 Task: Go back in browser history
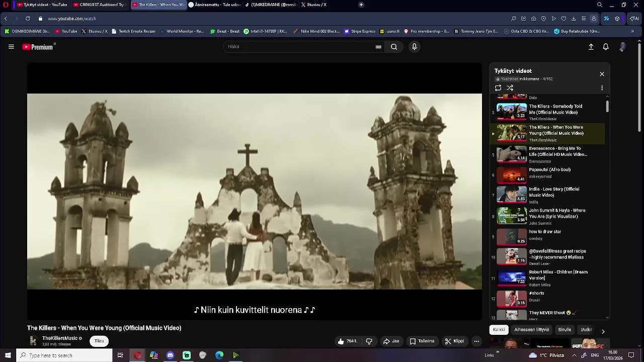(6, 19)
